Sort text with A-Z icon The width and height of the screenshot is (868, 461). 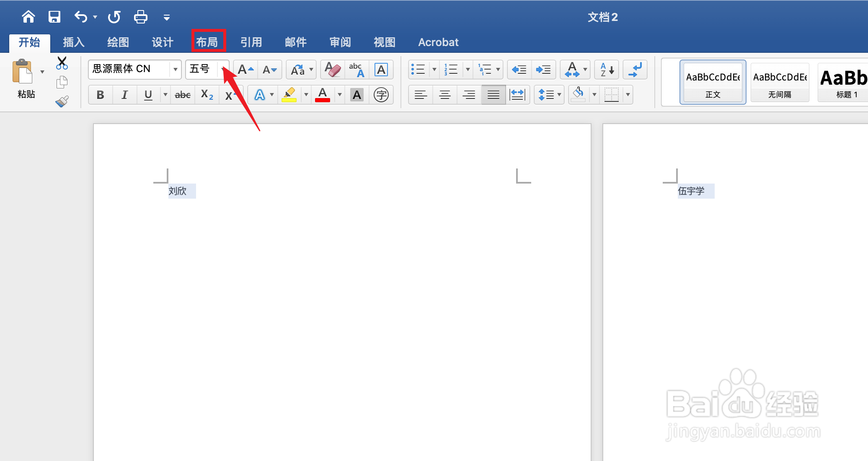(607, 70)
